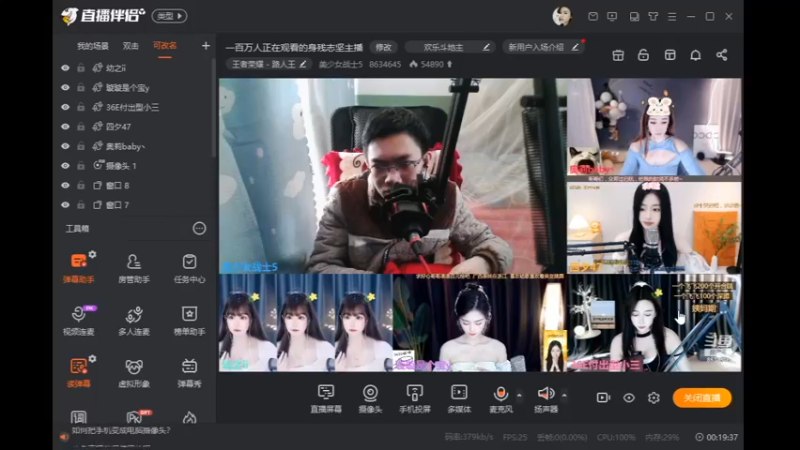The image size is (800, 450).
Task: Switch mode with 类型 pill button
Action: point(169,16)
